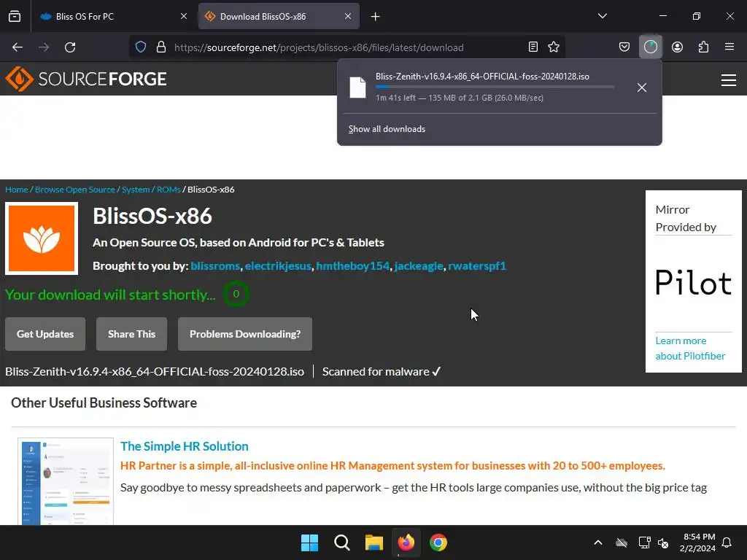Screen dimensions: 747x560
Task: Open network display tray icon
Action: [x=645, y=542]
